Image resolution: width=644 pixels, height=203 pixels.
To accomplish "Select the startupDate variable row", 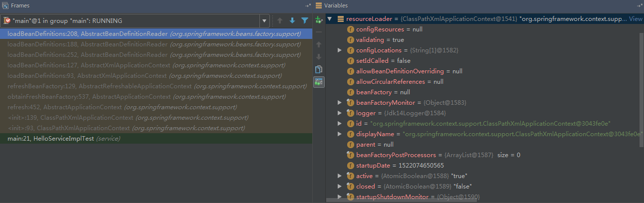I will pyautogui.click(x=400, y=165).
